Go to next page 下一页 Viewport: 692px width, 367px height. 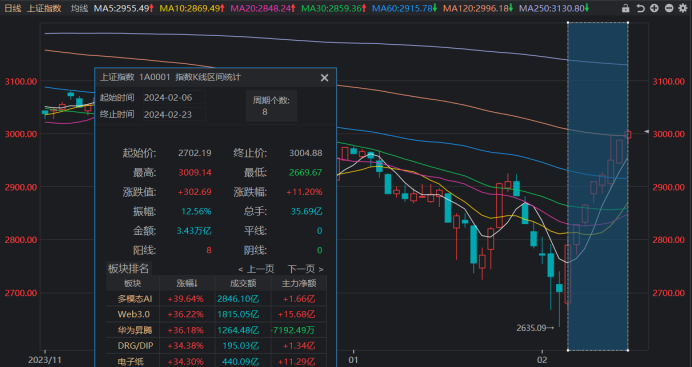[305, 269]
